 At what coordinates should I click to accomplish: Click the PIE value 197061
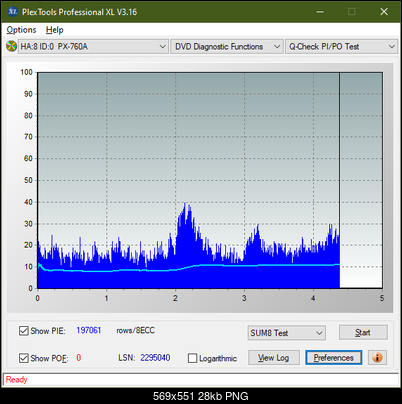[x=89, y=330]
